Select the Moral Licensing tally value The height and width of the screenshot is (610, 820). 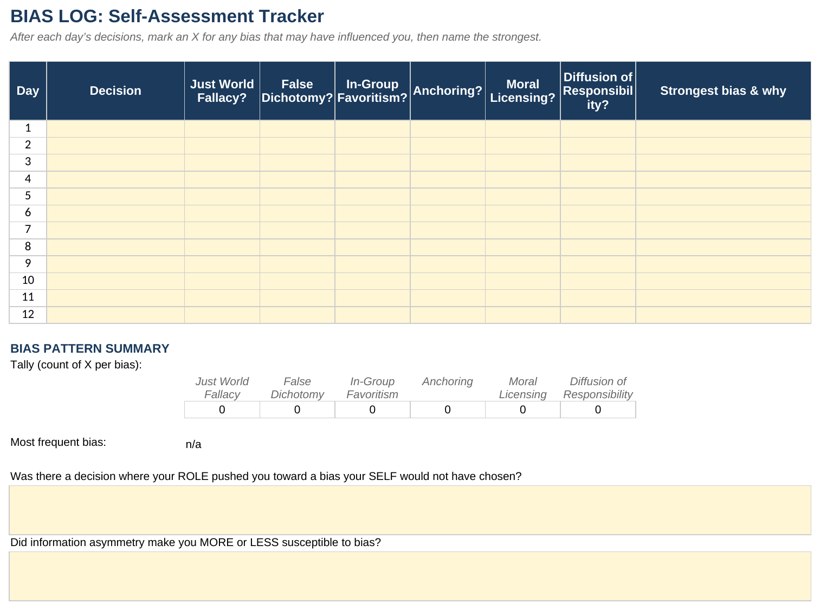[522, 410]
